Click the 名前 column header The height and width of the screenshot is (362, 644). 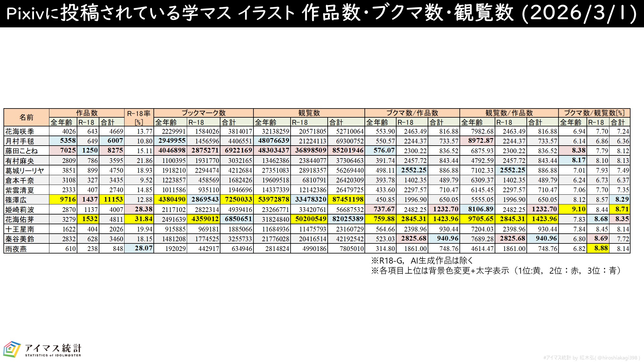click(x=26, y=117)
